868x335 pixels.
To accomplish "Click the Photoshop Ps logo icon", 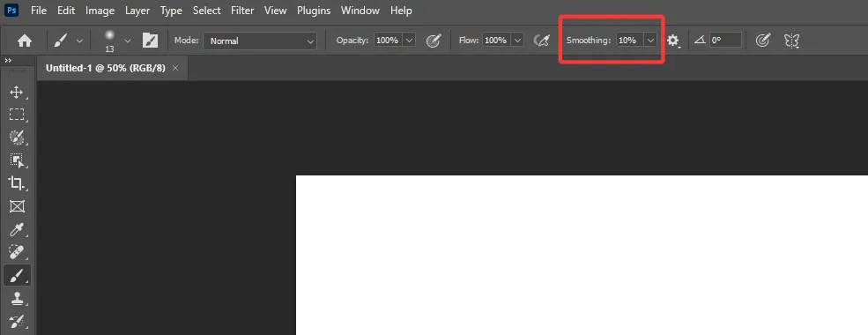I will click(x=11, y=10).
